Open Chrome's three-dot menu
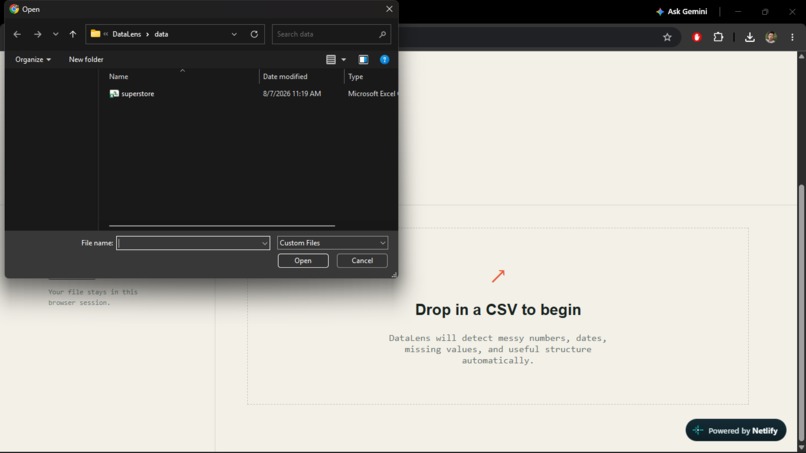Viewport: 806px width, 453px height. [792, 37]
